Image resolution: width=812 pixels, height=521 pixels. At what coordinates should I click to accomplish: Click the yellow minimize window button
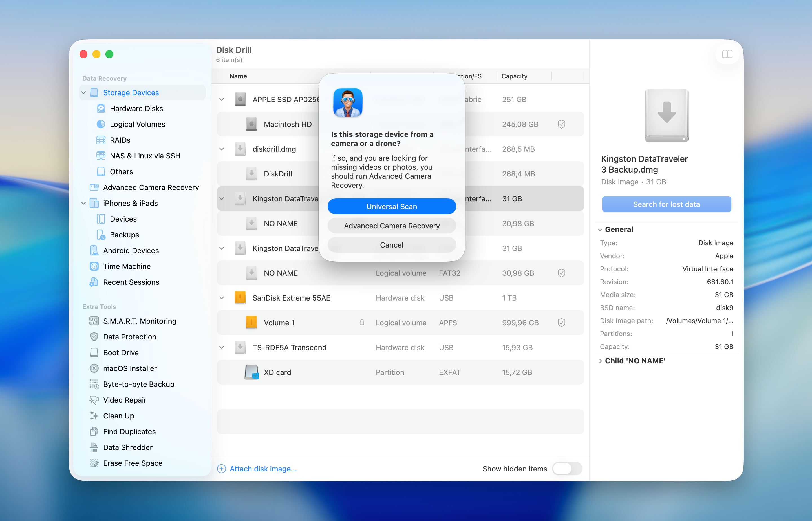(96, 54)
